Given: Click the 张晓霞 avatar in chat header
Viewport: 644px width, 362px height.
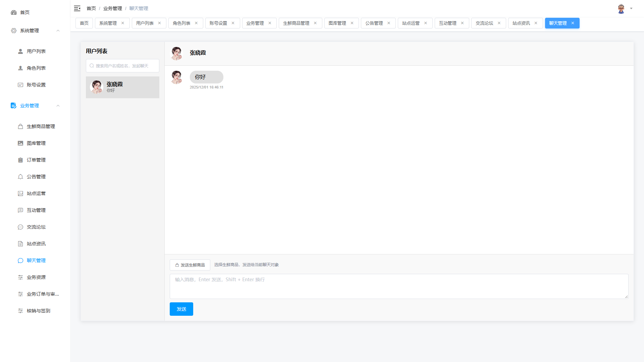Looking at the screenshot, I should tap(176, 53).
